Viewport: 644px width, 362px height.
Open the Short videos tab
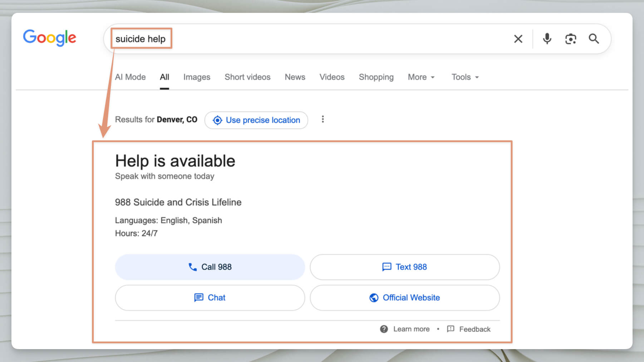[x=247, y=77]
